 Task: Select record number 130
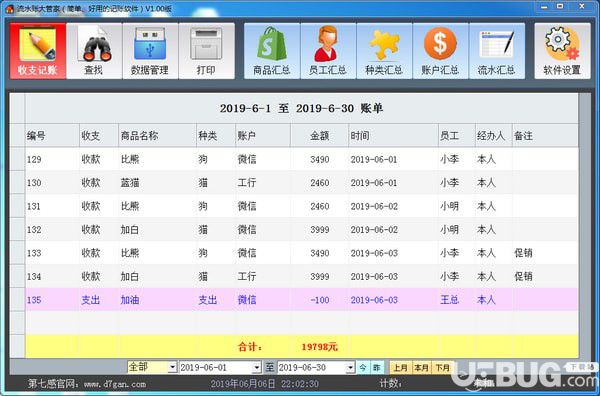pos(34,183)
